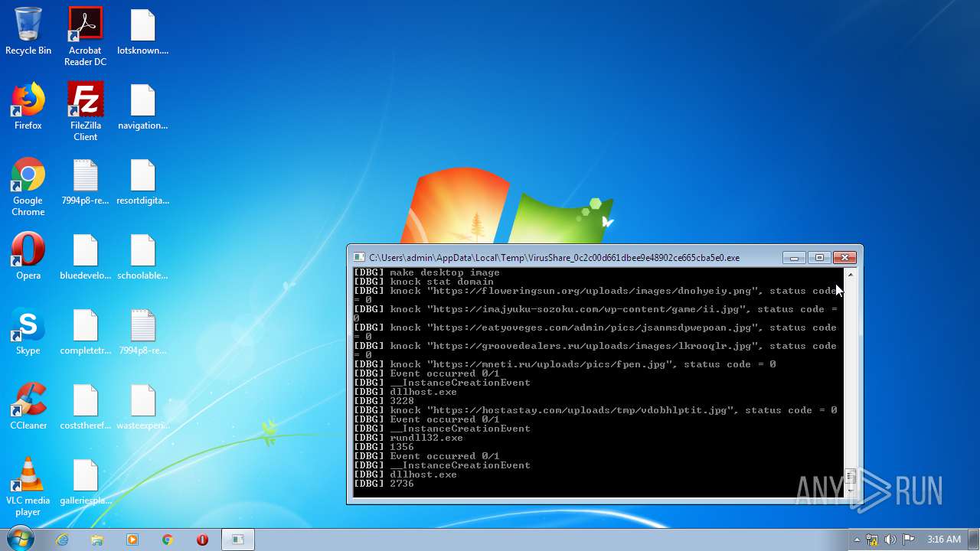Open Google Chrome desktop shortcut

pyautogui.click(x=28, y=187)
